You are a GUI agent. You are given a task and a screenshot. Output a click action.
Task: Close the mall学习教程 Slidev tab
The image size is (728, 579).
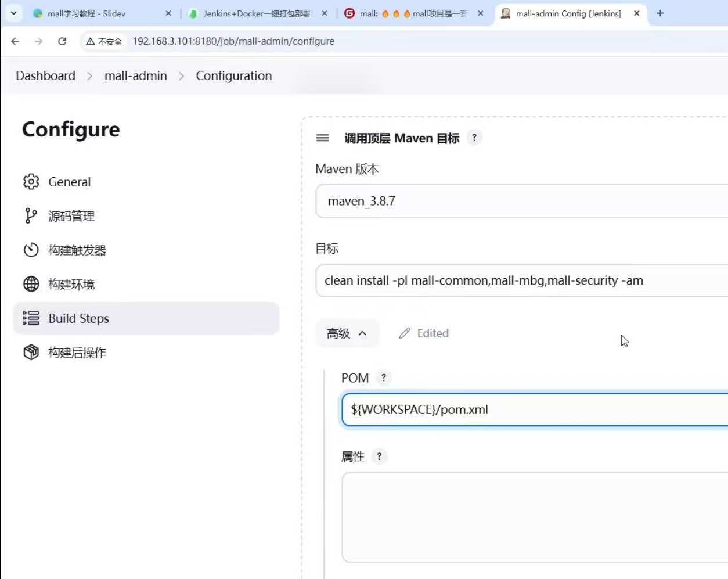click(168, 13)
